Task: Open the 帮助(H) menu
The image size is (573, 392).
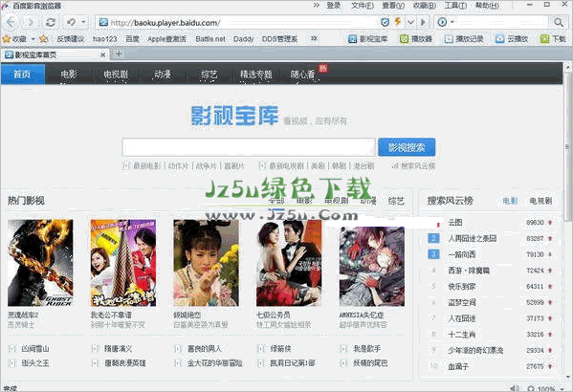Action: click(487, 6)
